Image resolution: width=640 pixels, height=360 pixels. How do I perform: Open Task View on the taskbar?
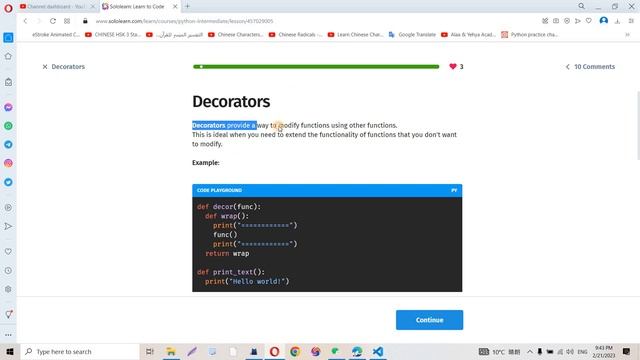[150, 351]
